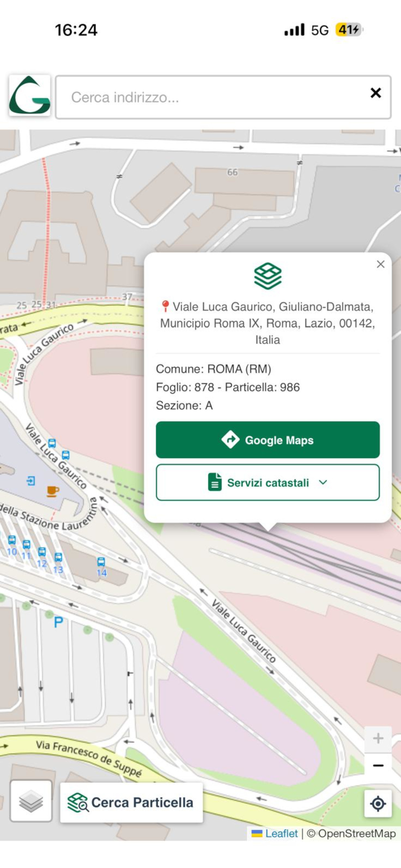Tap the Sezione: A text
This screenshot has width=401, height=868.
184,405
